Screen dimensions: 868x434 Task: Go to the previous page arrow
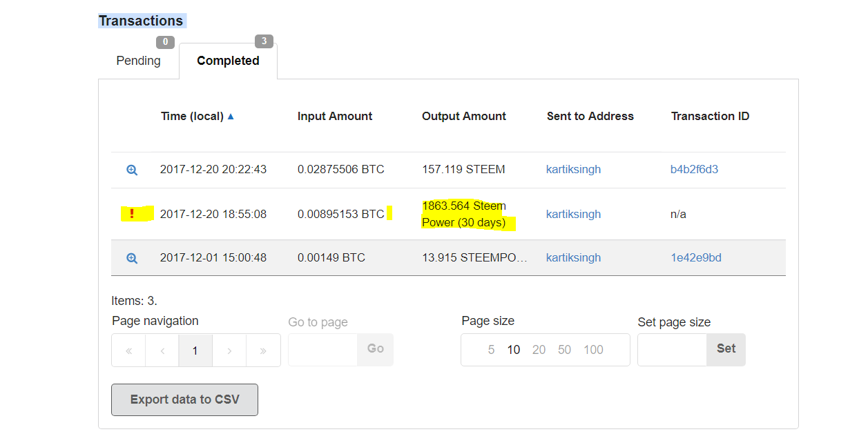162,351
